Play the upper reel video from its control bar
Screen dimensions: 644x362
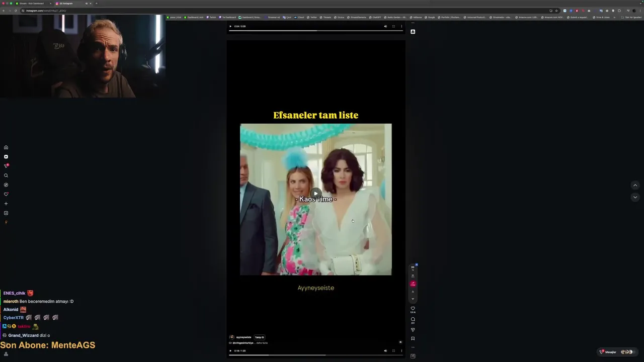(x=230, y=26)
